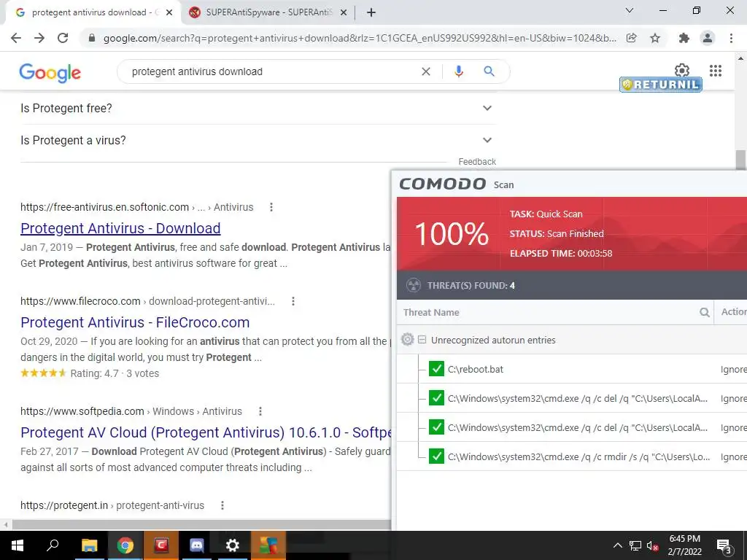Open Google quick settings gear
The image size is (747, 560).
[682, 70]
